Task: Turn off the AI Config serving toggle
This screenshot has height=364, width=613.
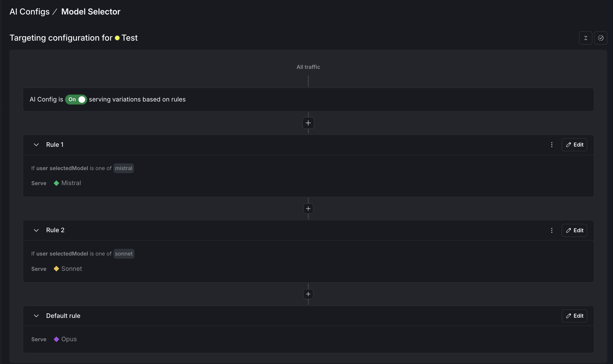Action: click(76, 99)
